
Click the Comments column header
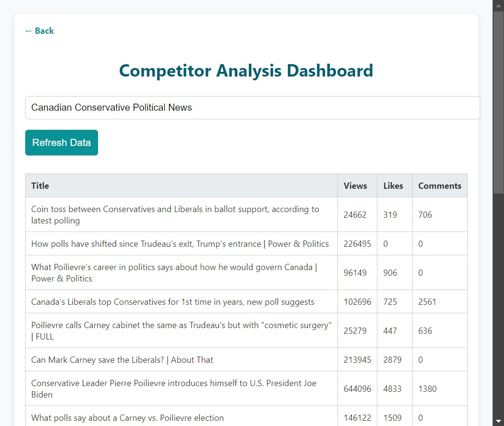pyautogui.click(x=439, y=185)
